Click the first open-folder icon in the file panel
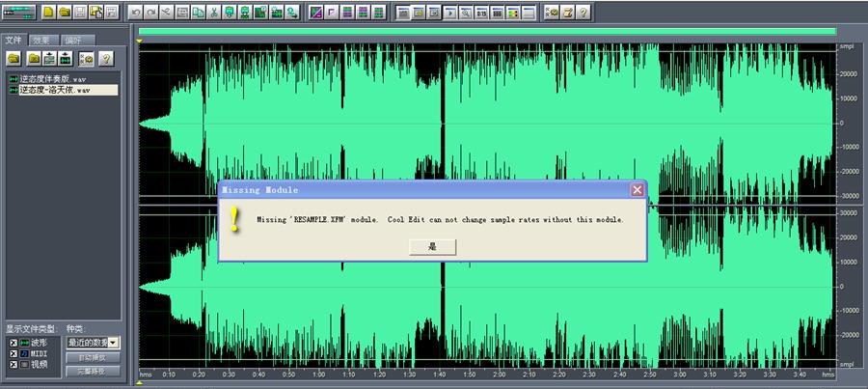Viewport: 868px width, 389px height. [14, 58]
